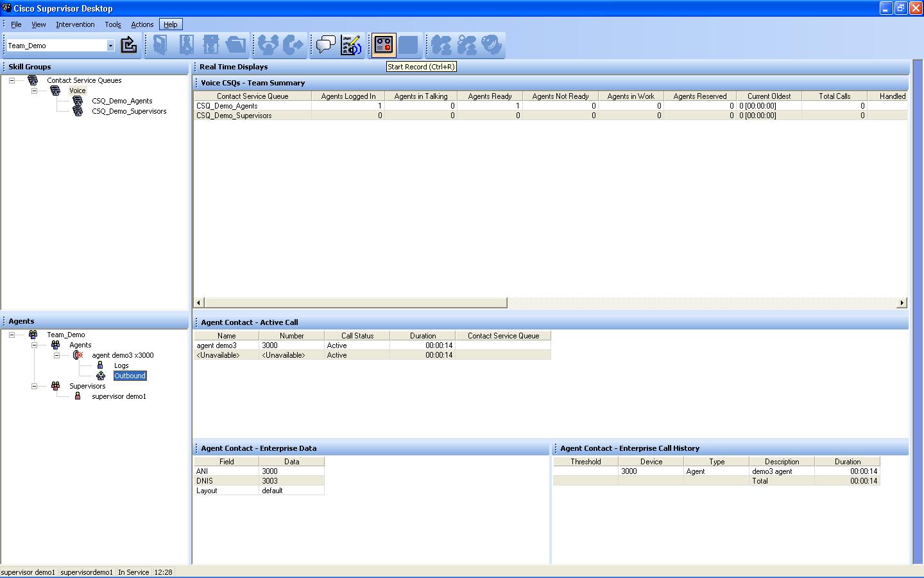Image resolution: width=924 pixels, height=578 pixels.
Task: Sort by Agents Not Ready column header
Action: pyautogui.click(x=560, y=96)
